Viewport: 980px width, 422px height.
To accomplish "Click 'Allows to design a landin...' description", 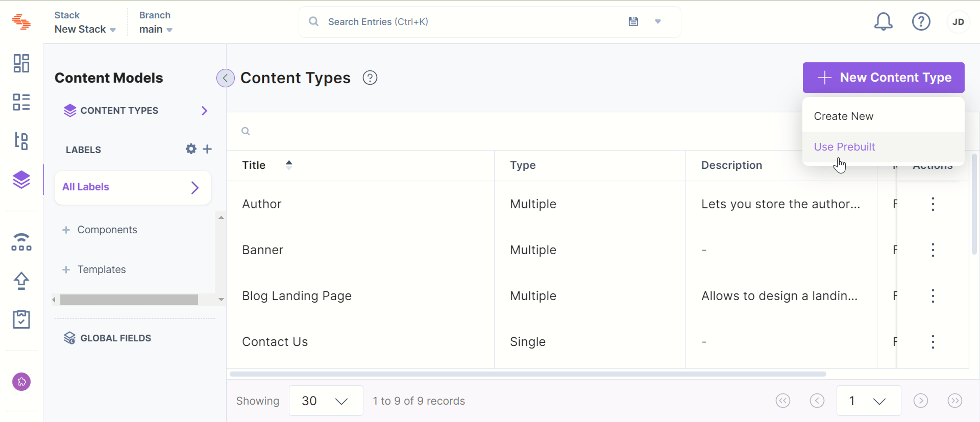I will [x=779, y=296].
